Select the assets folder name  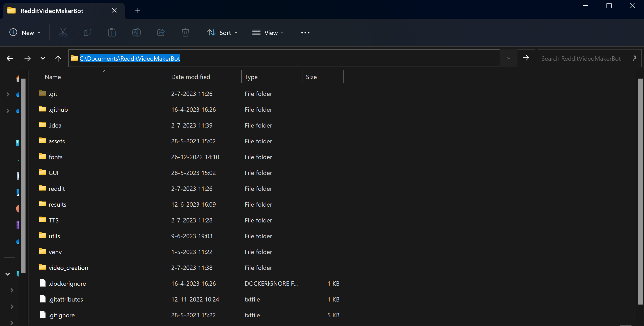point(57,141)
